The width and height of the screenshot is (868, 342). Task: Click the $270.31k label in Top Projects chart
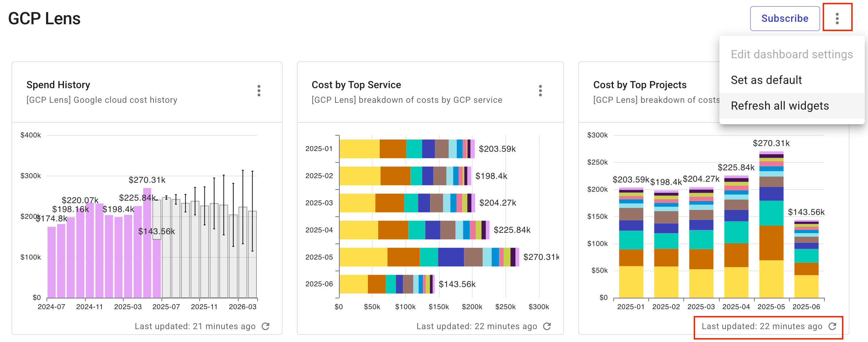pos(771,143)
